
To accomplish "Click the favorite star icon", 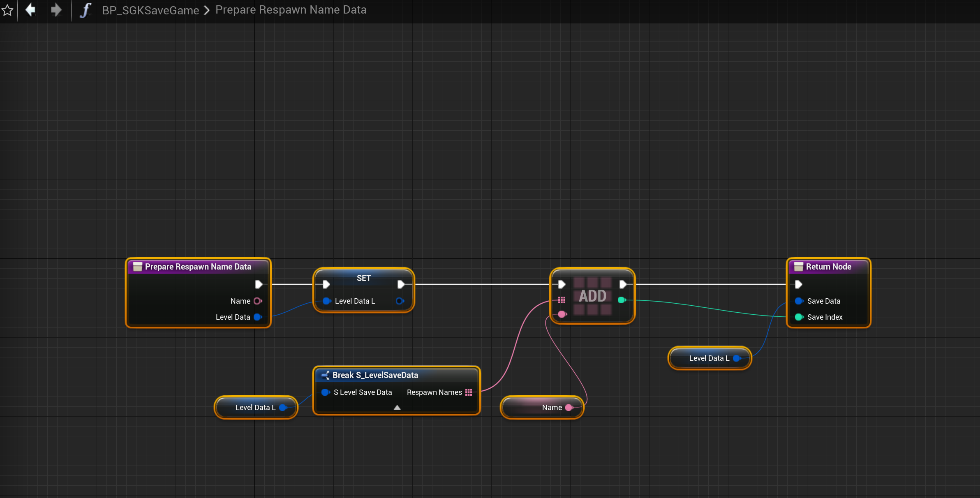I will [x=7, y=10].
